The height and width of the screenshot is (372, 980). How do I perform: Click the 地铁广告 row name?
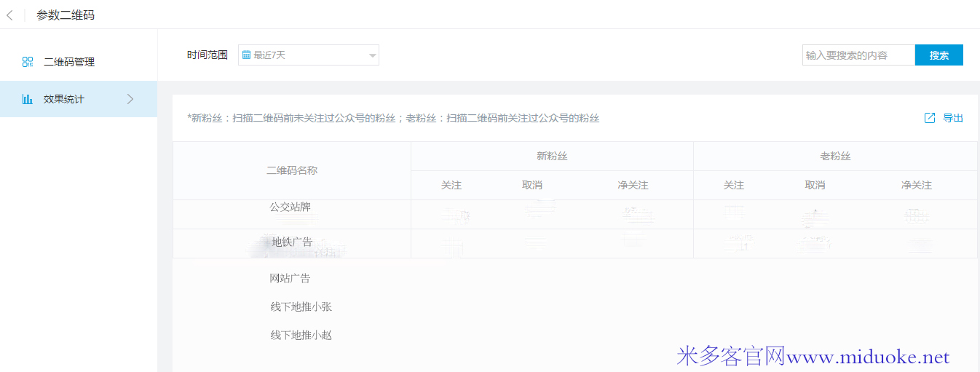click(x=292, y=242)
